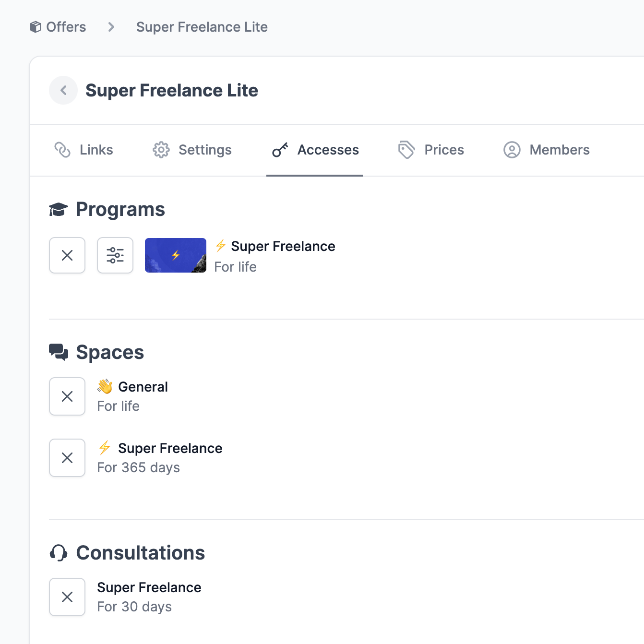This screenshot has height=644, width=644.
Task: Click the Super Freelance space name
Action: click(x=170, y=448)
